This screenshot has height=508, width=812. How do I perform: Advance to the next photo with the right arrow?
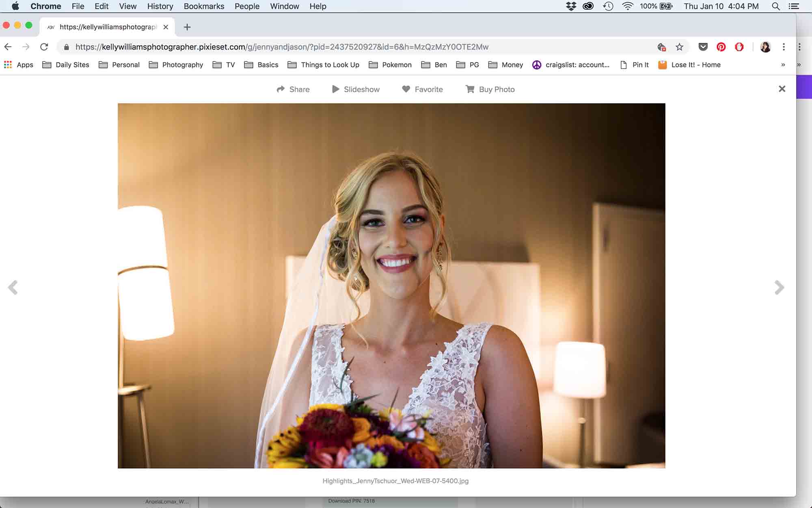pos(779,288)
